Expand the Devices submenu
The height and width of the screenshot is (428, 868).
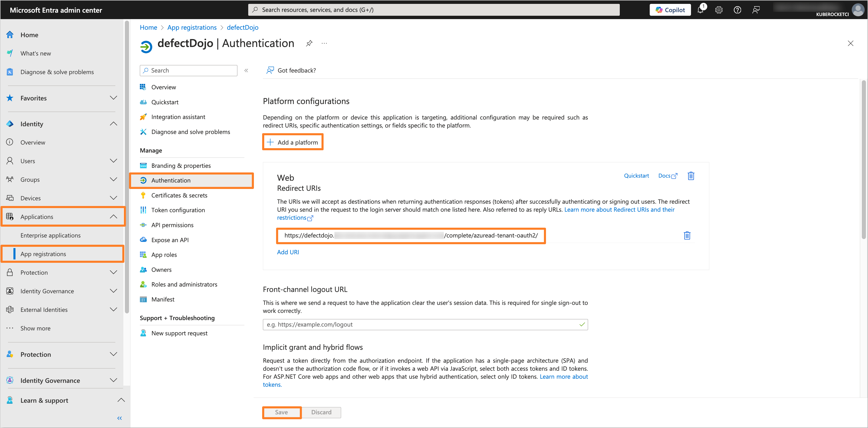pyautogui.click(x=114, y=198)
